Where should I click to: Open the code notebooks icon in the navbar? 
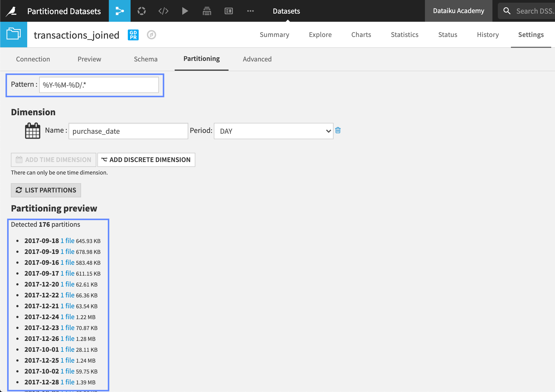pyautogui.click(x=163, y=11)
